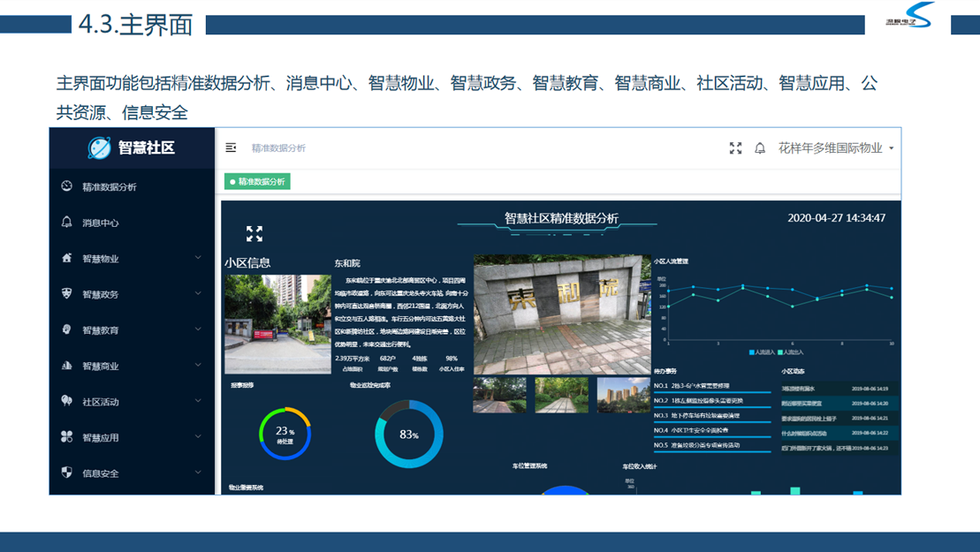
Task: Expand the dashboard with the in-panel fullscreen icon
Action: [x=254, y=234]
